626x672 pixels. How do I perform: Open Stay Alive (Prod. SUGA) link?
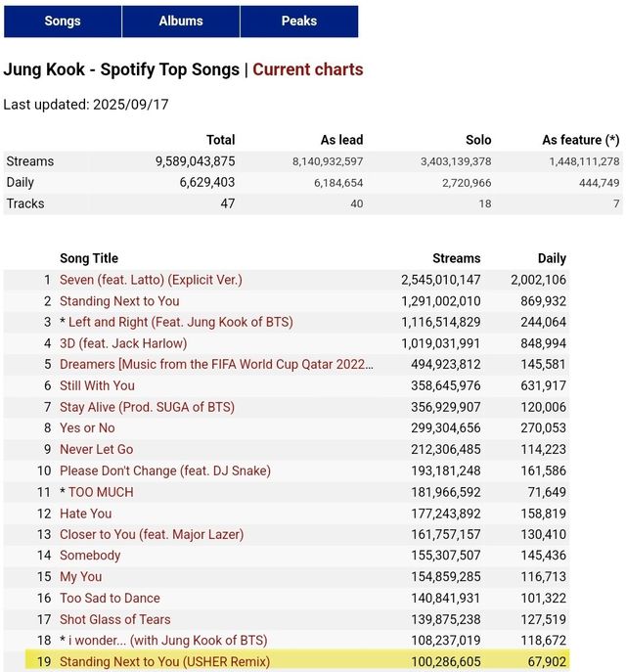147,407
